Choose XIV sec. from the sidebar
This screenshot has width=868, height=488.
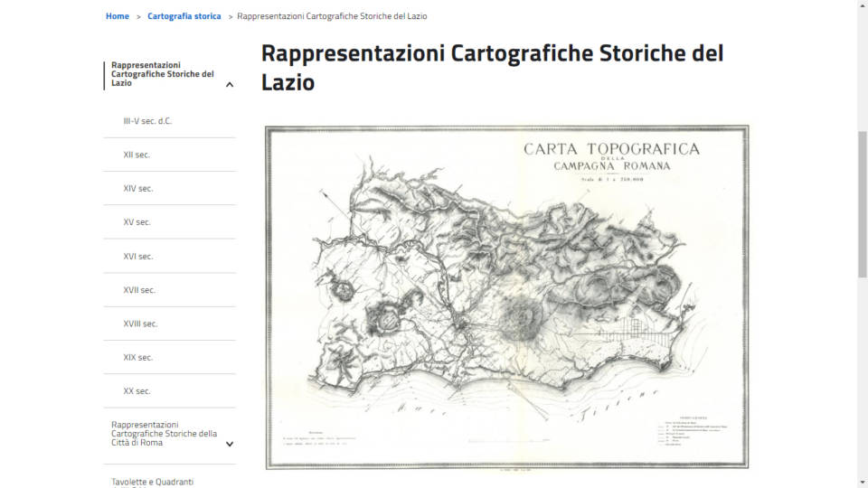coord(138,189)
